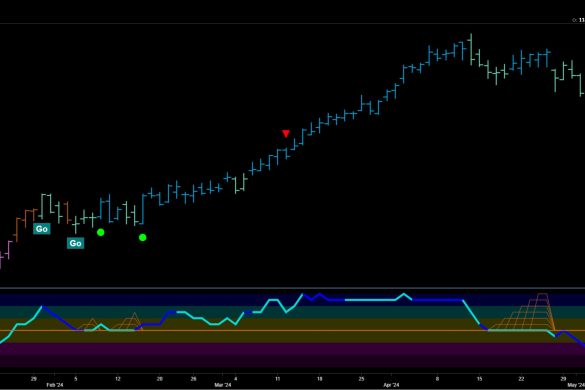Click the highest price bar in mid-April
The image size is (585, 390).
click(x=471, y=49)
